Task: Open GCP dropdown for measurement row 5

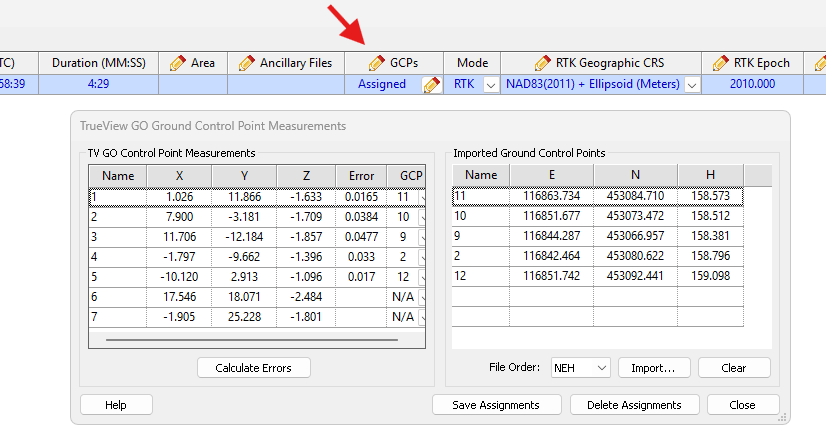Action: tap(422, 277)
